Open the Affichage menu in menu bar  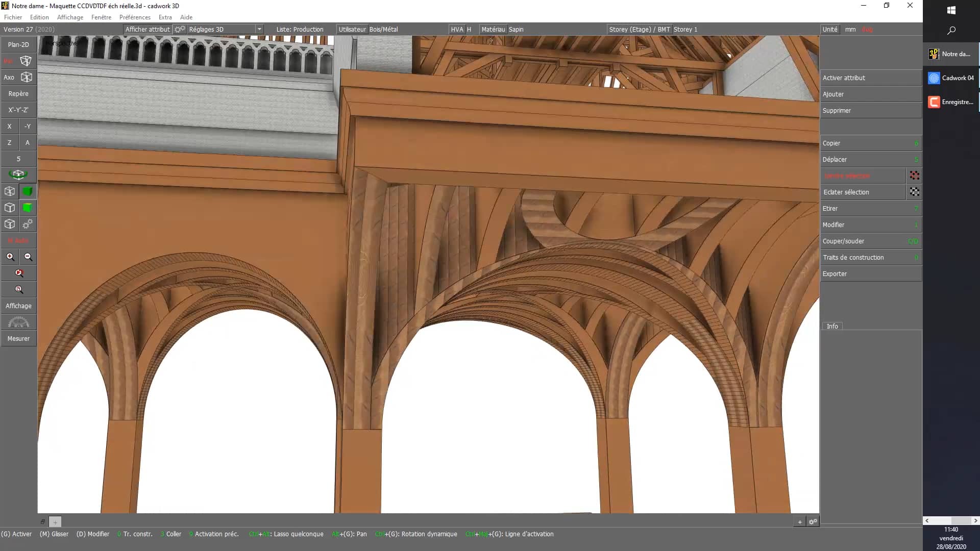click(x=70, y=17)
